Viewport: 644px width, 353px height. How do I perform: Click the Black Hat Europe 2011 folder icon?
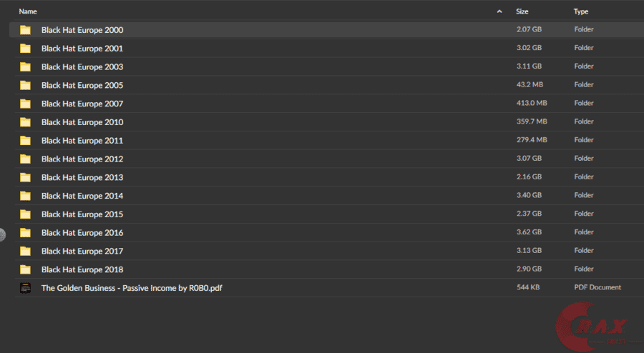[x=26, y=141]
